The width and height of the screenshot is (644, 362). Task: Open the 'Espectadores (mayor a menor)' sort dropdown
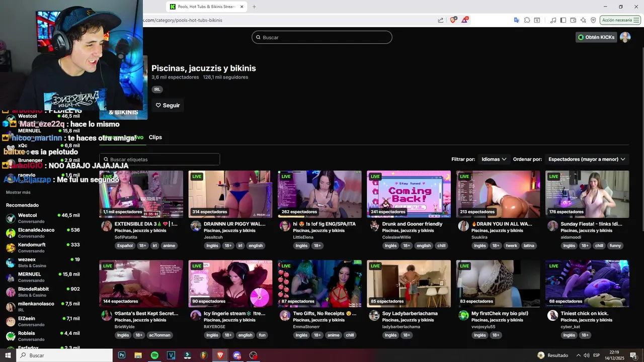(x=587, y=159)
